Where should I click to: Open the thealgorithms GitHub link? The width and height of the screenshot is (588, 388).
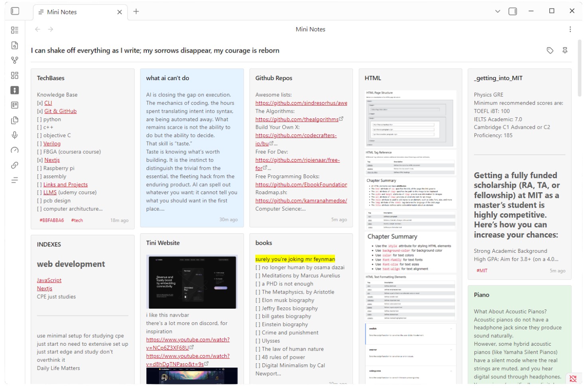click(297, 119)
